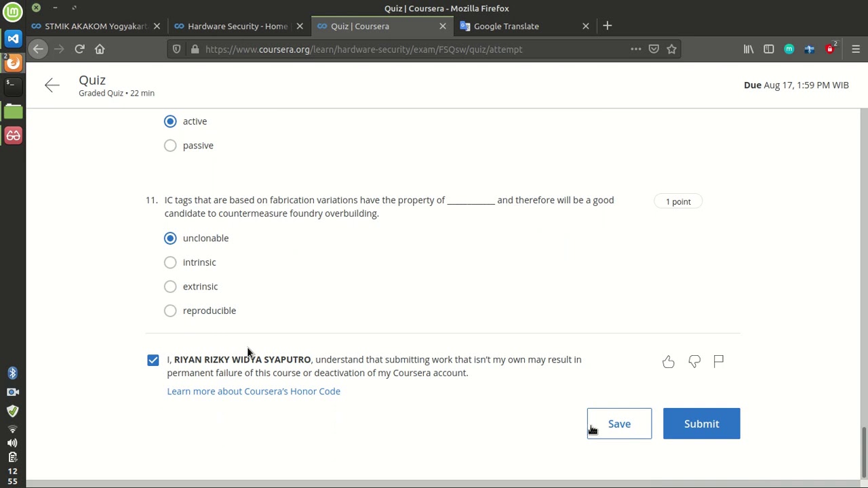Click the thumbs up feedback icon
The height and width of the screenshot is (488, 868).
[668, 361]
